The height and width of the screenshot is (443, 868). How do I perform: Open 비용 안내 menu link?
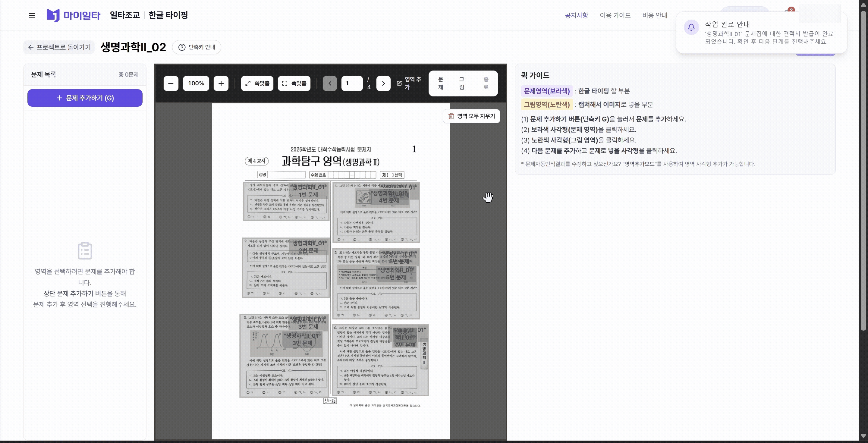tap(654, 15)
